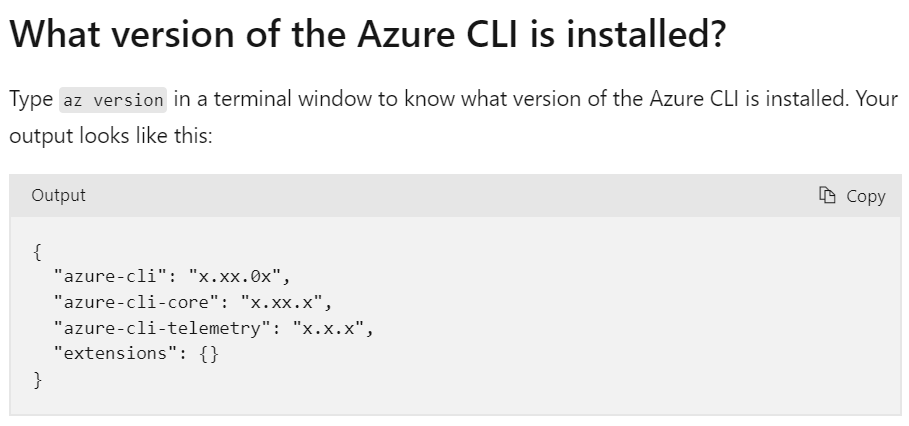This screenshot has width=909, height=426.
Task: Click the opening curly brace in the output
Action: point(37,249)
